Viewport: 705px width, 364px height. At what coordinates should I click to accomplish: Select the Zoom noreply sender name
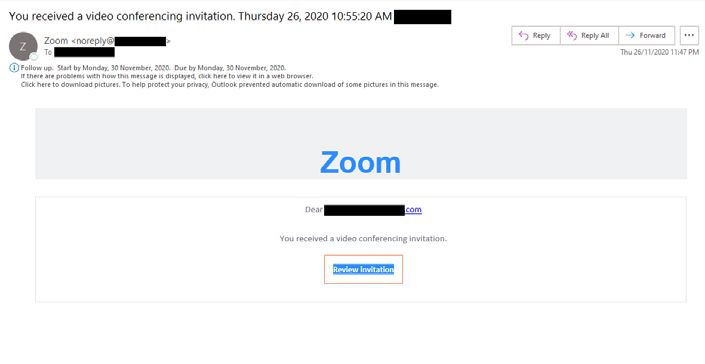(x=107, y=41)
